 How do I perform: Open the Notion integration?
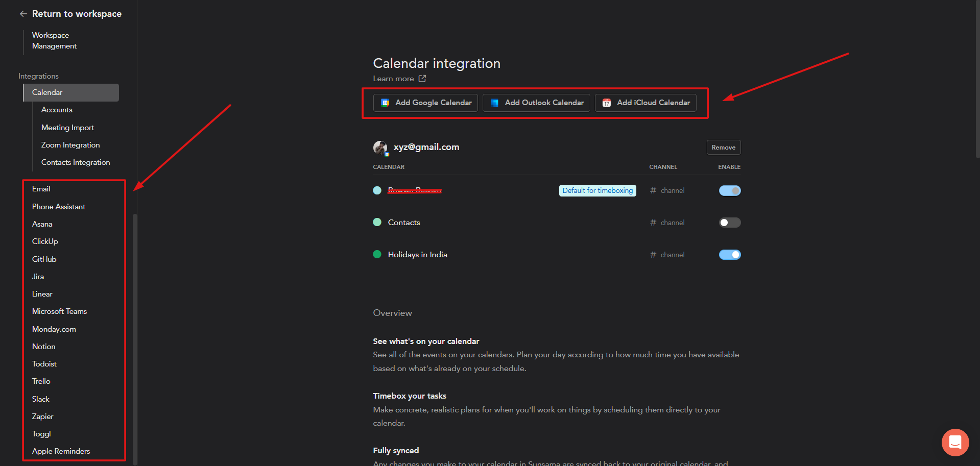(x=43, y=347)
